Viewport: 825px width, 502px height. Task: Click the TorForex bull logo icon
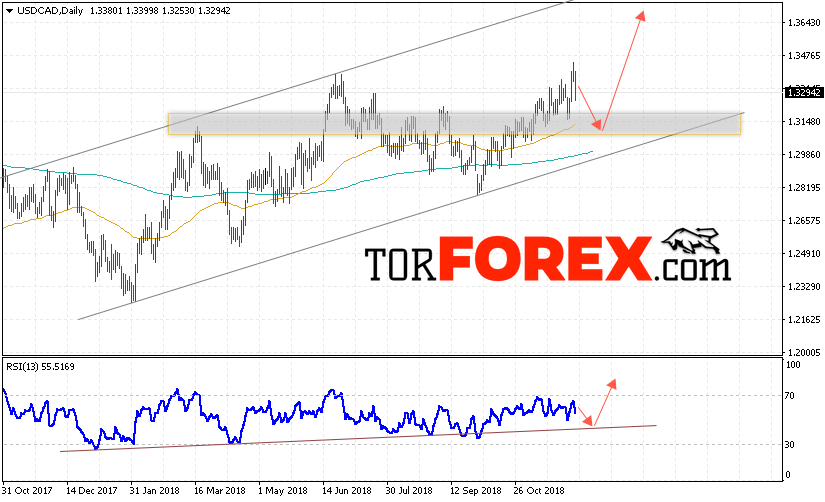tap(691, 240)
